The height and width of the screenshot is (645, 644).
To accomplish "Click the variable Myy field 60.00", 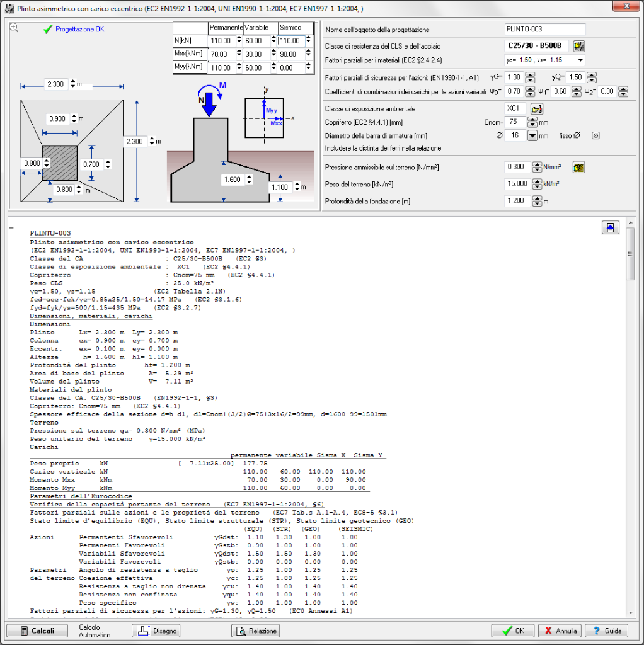I will pyautogui.click(x=256, y=68).
